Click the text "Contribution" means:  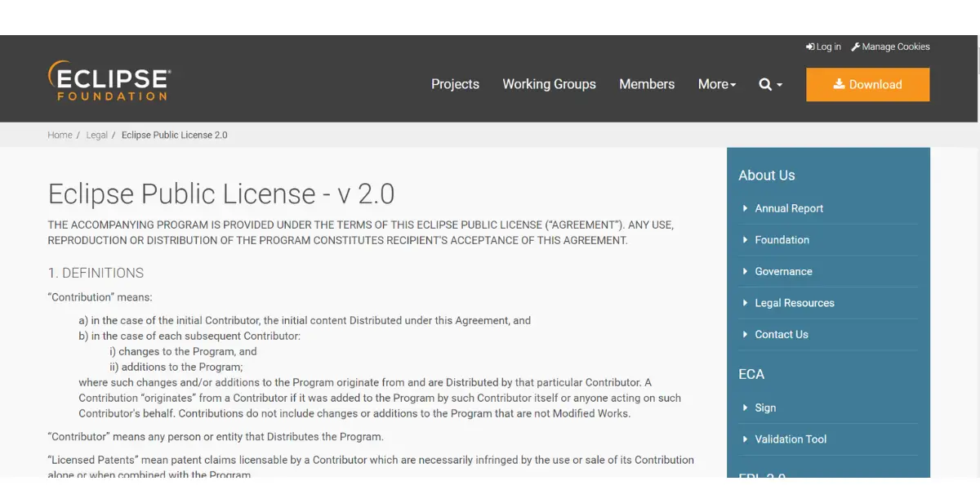tap(100, 297)
